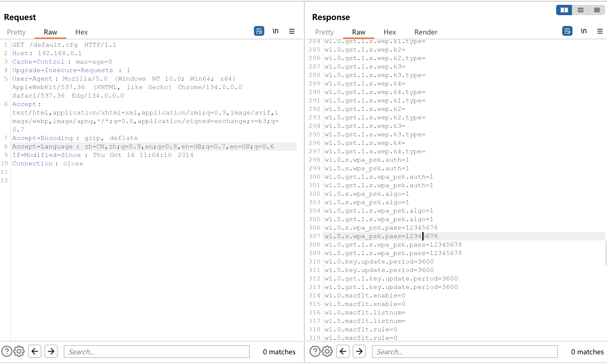Open the Request panel hamburger menu

point(292,31)
